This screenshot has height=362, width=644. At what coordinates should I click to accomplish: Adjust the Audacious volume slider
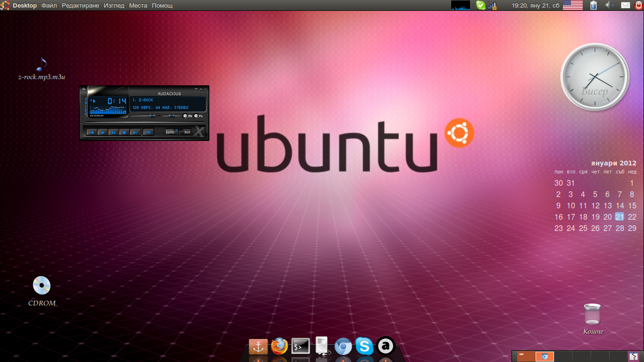coord(145,115)
